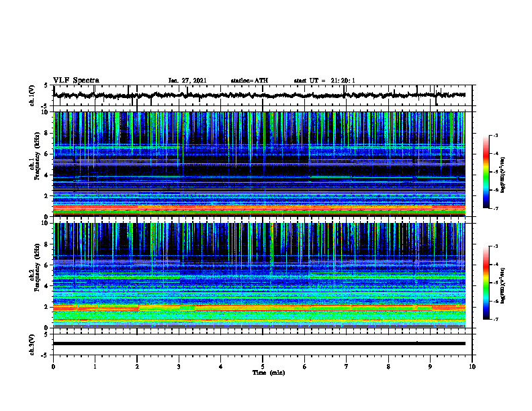Click the ch.2 color scale unit label
Image resolution: width=532 pixels, height=411 pixels.
pyautogui.click(x=503, y=285)
